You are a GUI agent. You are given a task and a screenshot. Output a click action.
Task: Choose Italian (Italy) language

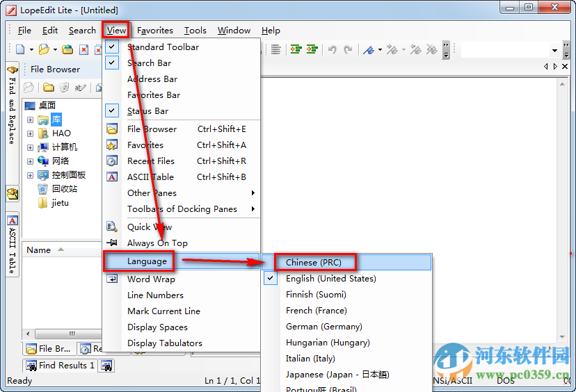[347, 359]
